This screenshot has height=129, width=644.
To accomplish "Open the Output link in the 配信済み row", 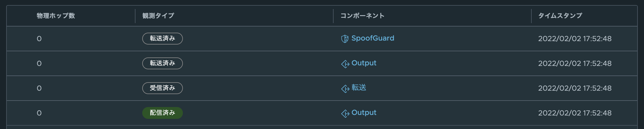I will pyautogui.click(x=364, y=113).
